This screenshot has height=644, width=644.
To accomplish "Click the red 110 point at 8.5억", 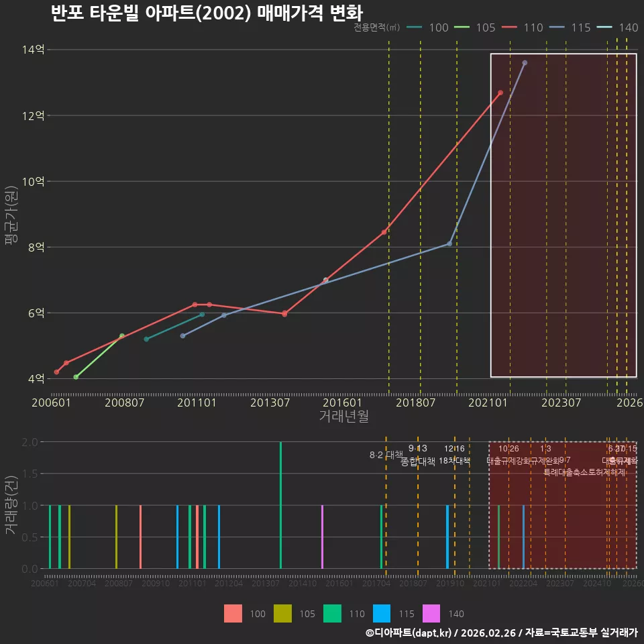I will [x=384, y=232].
